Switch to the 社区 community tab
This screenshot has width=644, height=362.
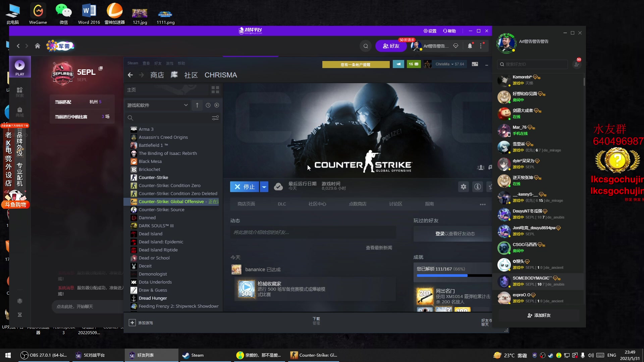point(191,75)
